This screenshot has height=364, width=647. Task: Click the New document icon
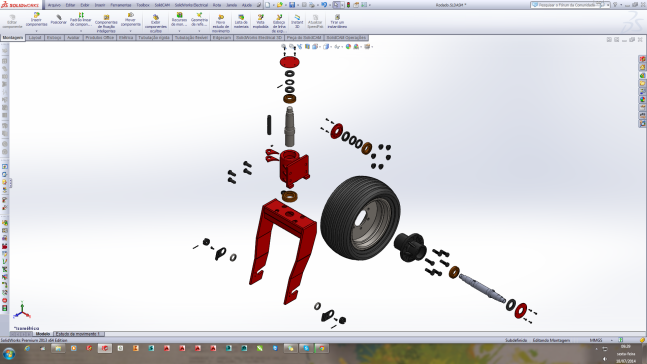click(x=268, y=5)
